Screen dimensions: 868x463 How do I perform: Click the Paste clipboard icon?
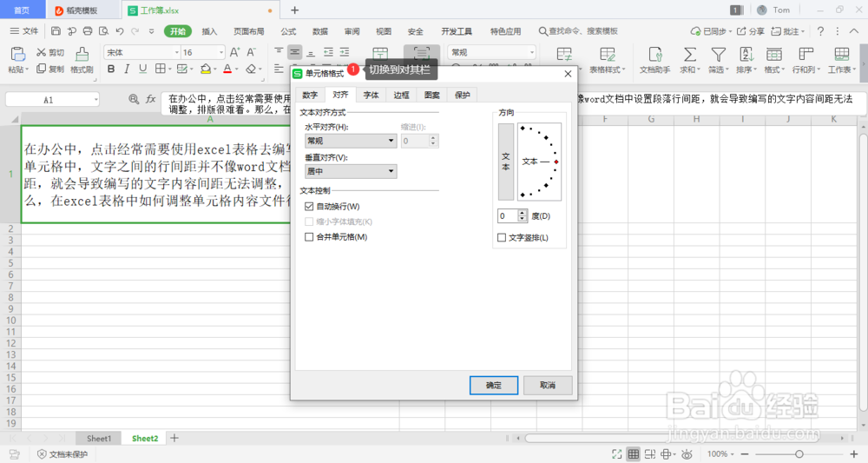pyautogui.click(x=16, y=54)
